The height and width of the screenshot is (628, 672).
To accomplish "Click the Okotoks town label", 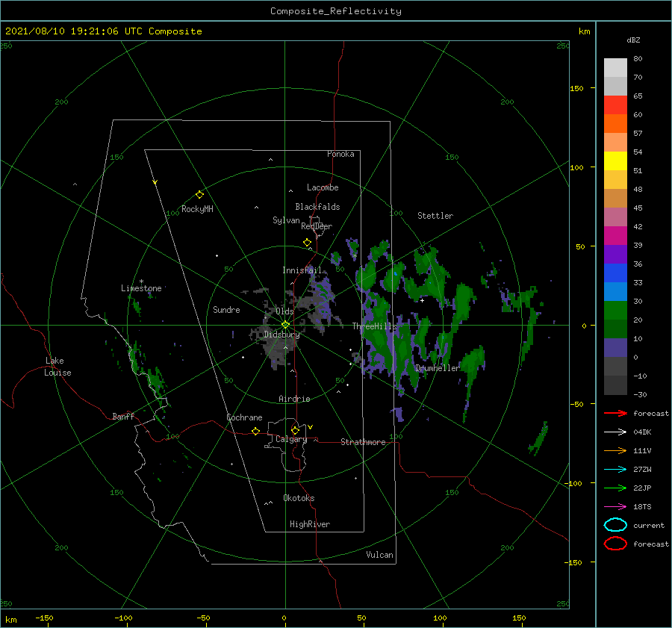I will [x=299, y=498].
